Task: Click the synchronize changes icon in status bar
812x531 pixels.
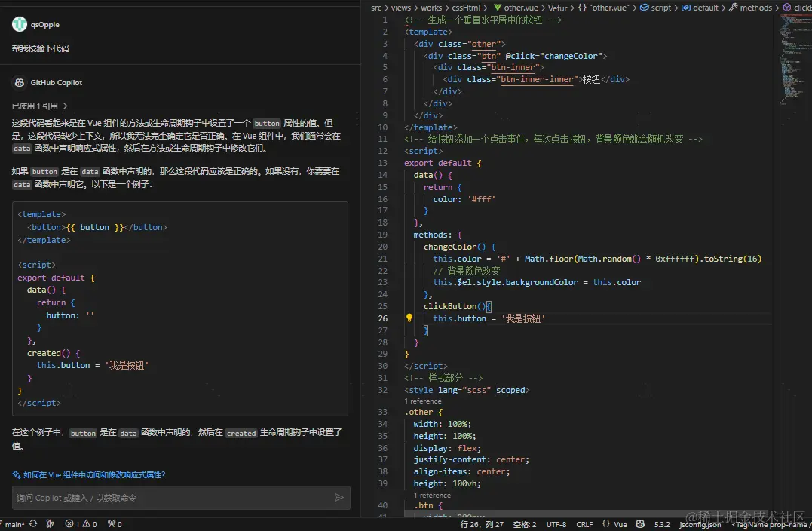Action: pos(33,523)
